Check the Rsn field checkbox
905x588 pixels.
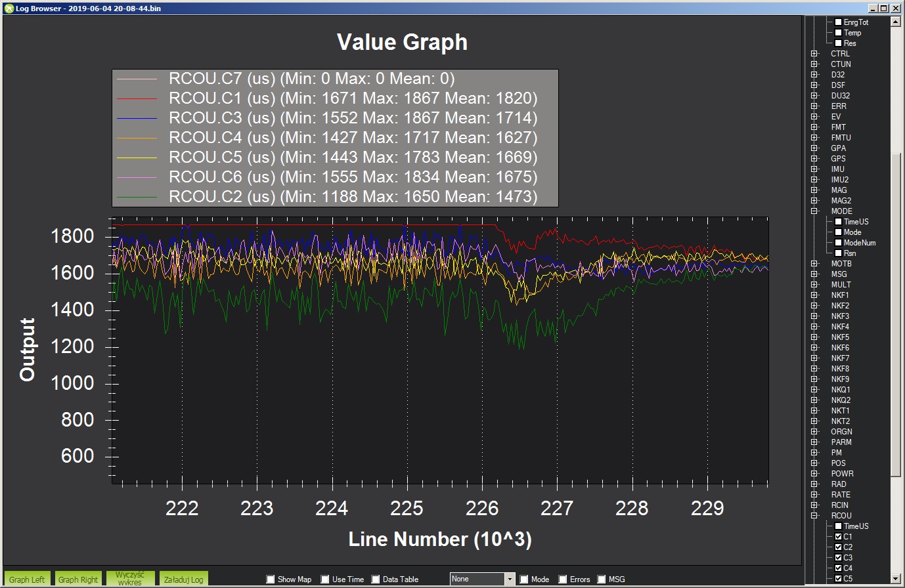click(x=839, y=253)
